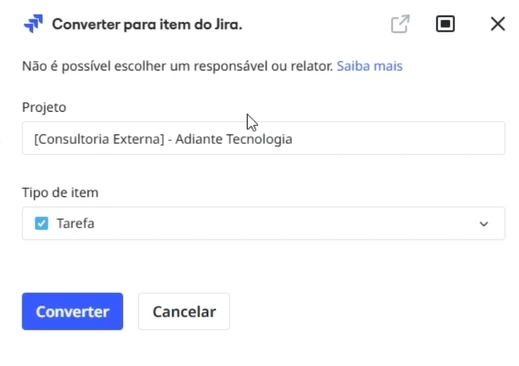The width and height of the screenshot is (519, 366).
Task: Click the Adiante Tecnologia project name text
Action: 234,139
